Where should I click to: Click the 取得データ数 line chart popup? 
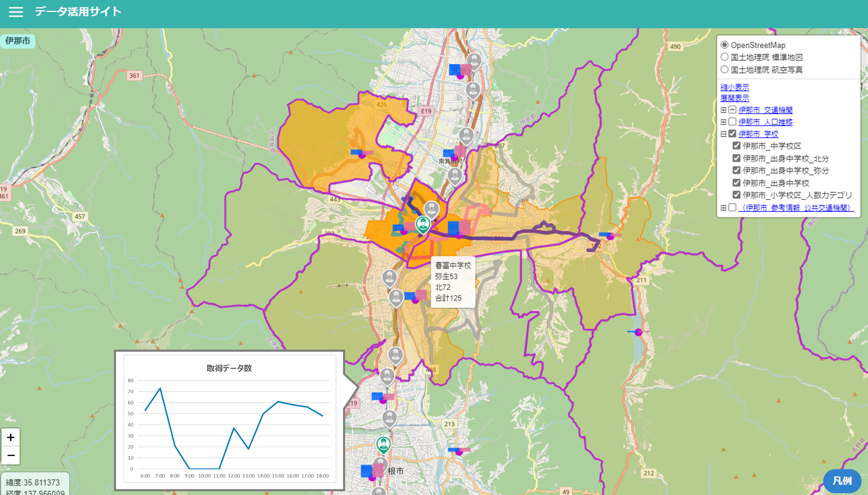230,420
